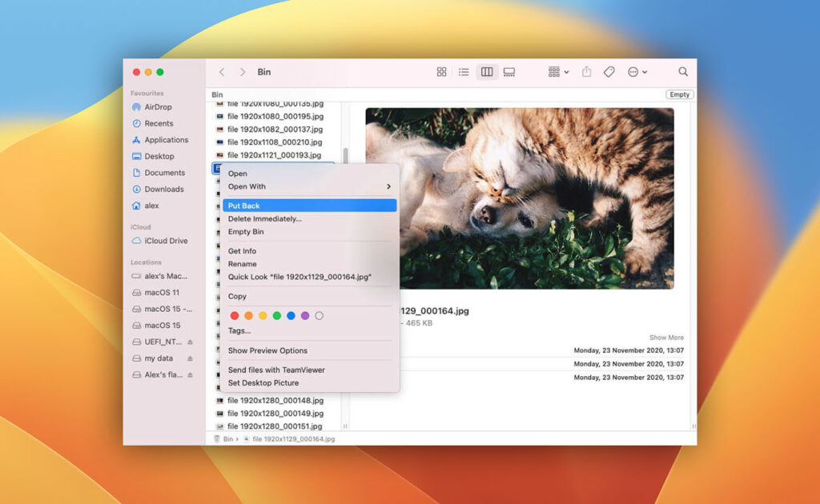Open the grouping options dropdown
The width and height of the screenshot is (820, 504).
point(556,71)
